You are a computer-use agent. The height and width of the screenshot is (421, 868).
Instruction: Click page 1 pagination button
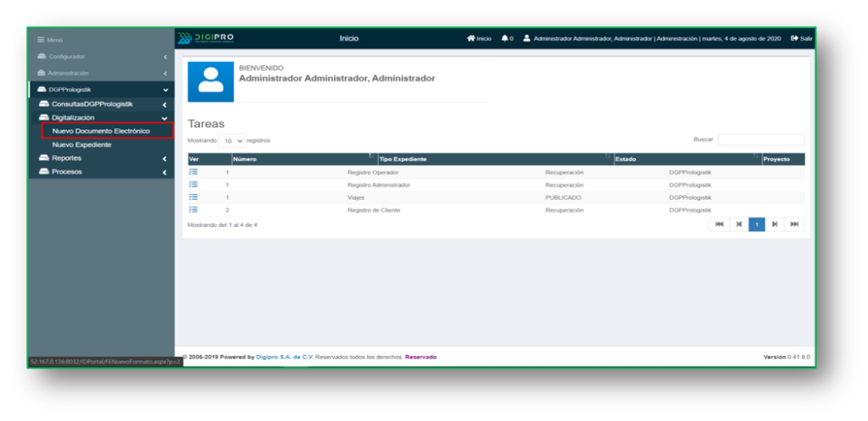(x=756, y=224)
